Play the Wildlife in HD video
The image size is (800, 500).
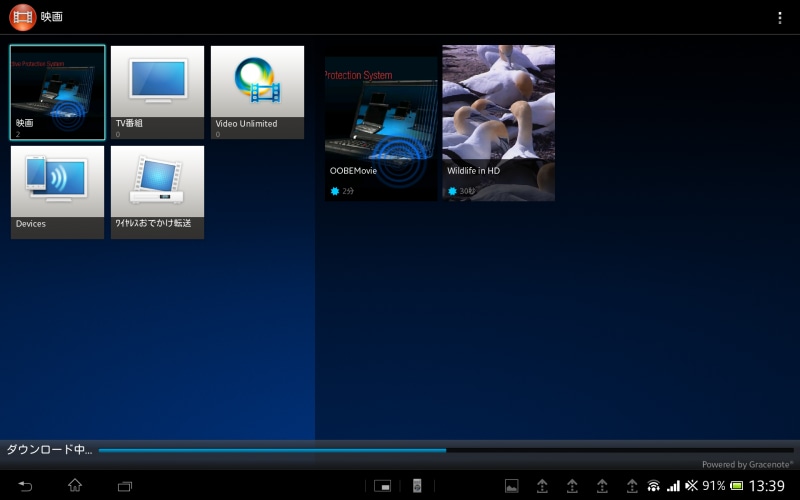498,123
